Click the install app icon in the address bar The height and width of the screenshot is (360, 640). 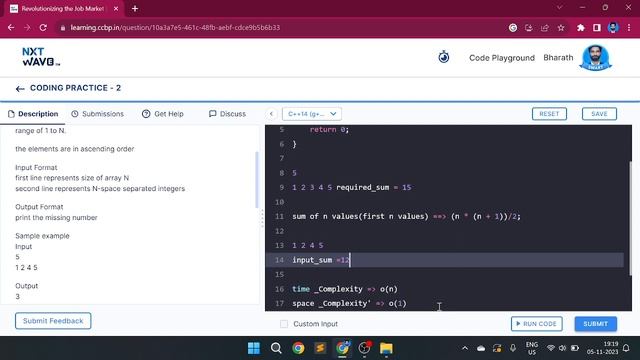[529, 28]
